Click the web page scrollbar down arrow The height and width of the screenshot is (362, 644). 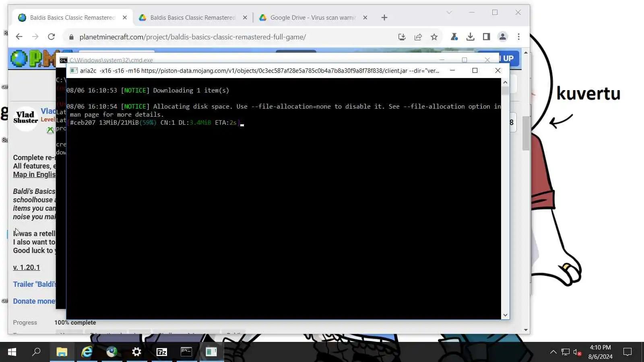[526, 330]
